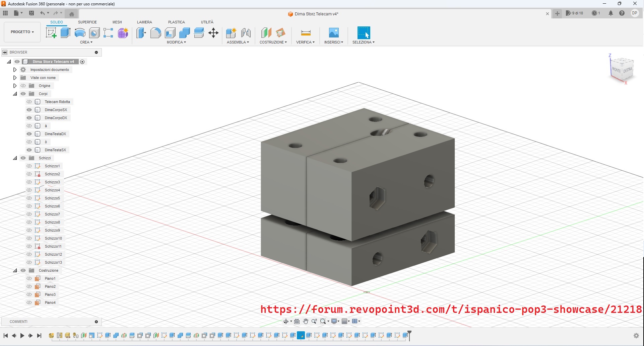Click the Pan hand navigation icon
644x346 pixels.
tap(306, 321)
